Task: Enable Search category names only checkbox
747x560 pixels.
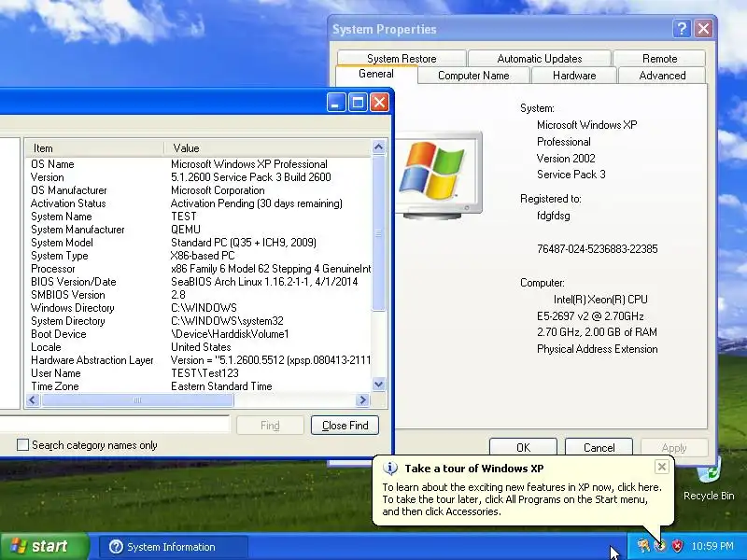Action: coord(22,445)
